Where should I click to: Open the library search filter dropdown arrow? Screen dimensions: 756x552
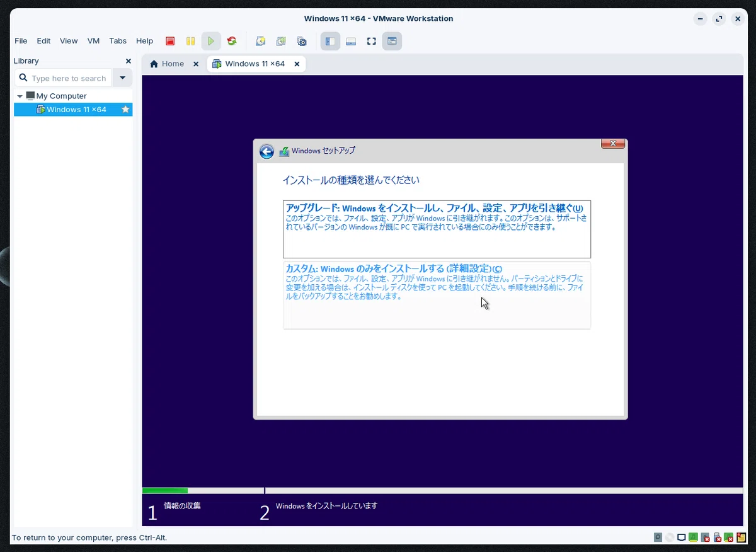[x=122, y=78]
